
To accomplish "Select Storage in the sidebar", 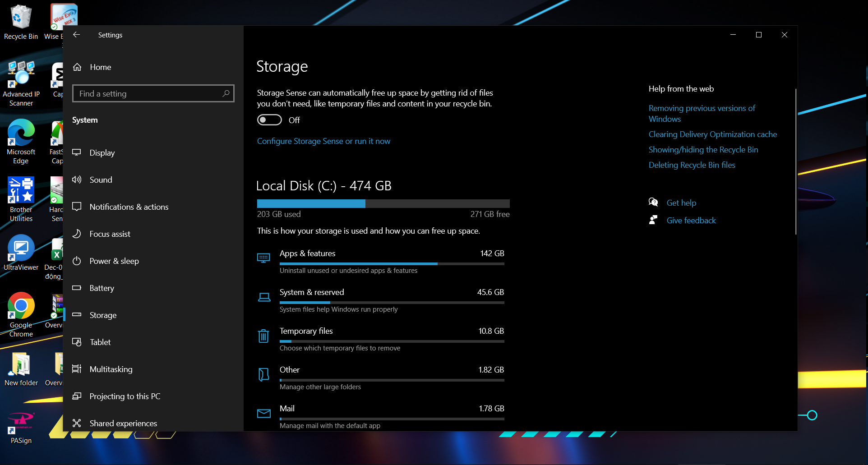I will tap(153, 315).
